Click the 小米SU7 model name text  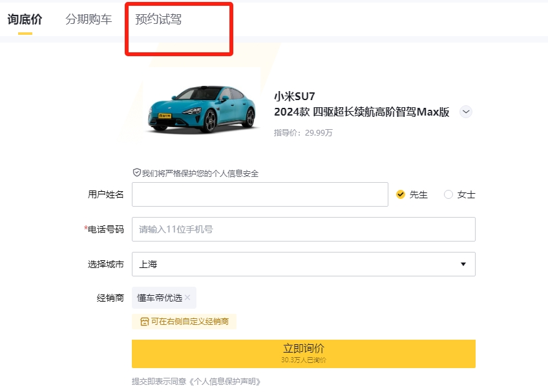pos(294,97)
